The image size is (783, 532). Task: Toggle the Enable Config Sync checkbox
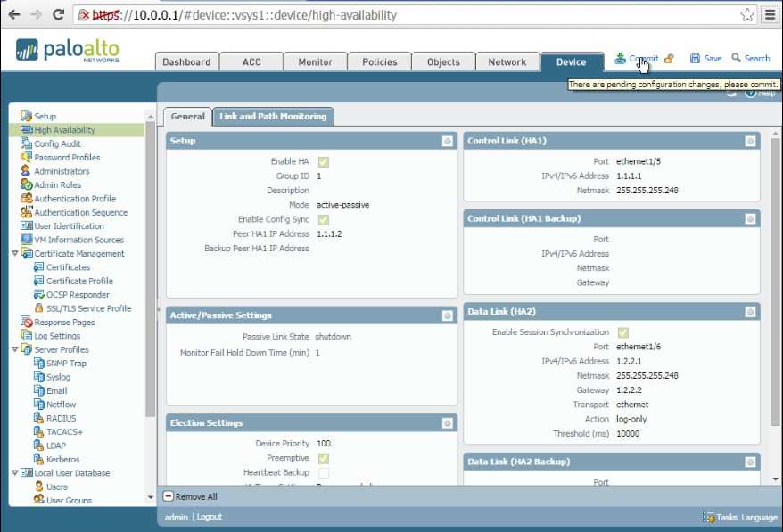[x=323, y=219]
